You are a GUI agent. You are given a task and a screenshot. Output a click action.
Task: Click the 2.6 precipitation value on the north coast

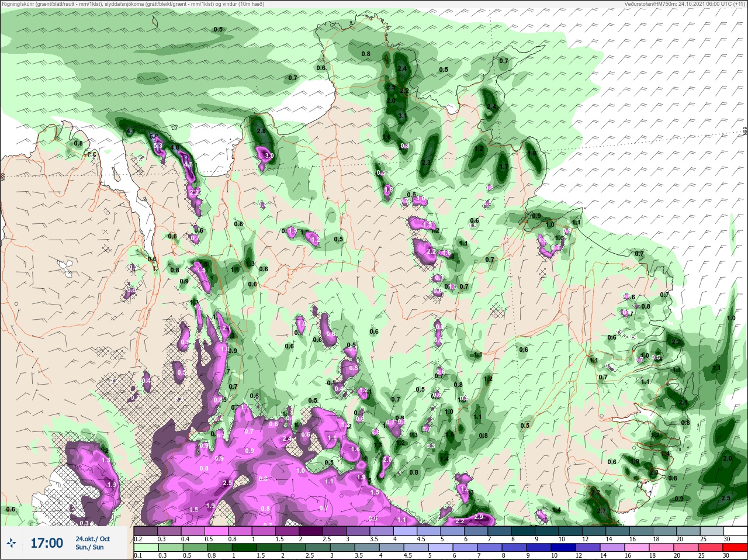(261, 131)
